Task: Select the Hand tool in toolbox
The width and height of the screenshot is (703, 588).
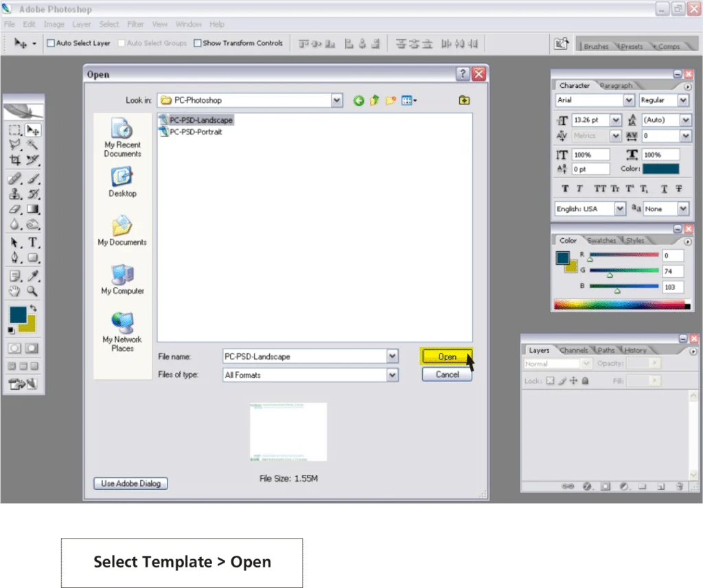Action: point(14,292)
